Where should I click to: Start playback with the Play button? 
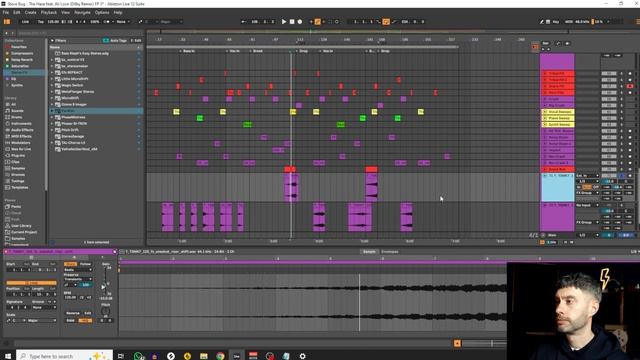(284, 22)
